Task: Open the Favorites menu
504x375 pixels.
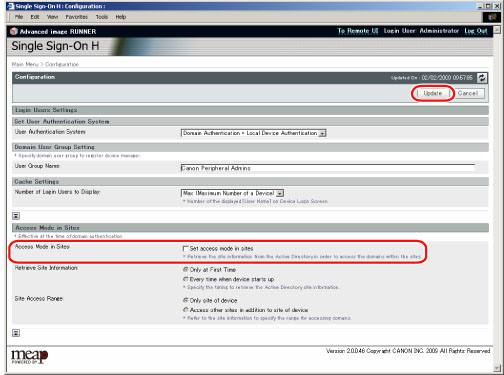Action: (77, 17)
